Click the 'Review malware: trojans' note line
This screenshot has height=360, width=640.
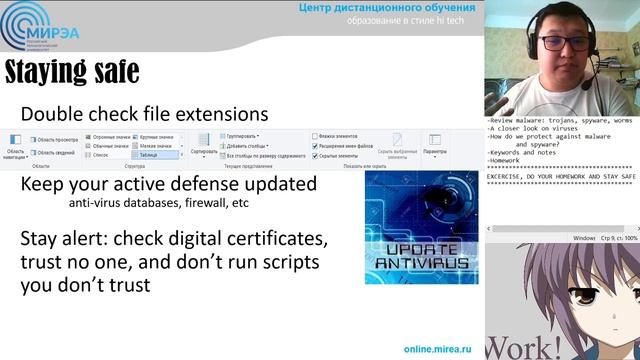tap(559, 120)
